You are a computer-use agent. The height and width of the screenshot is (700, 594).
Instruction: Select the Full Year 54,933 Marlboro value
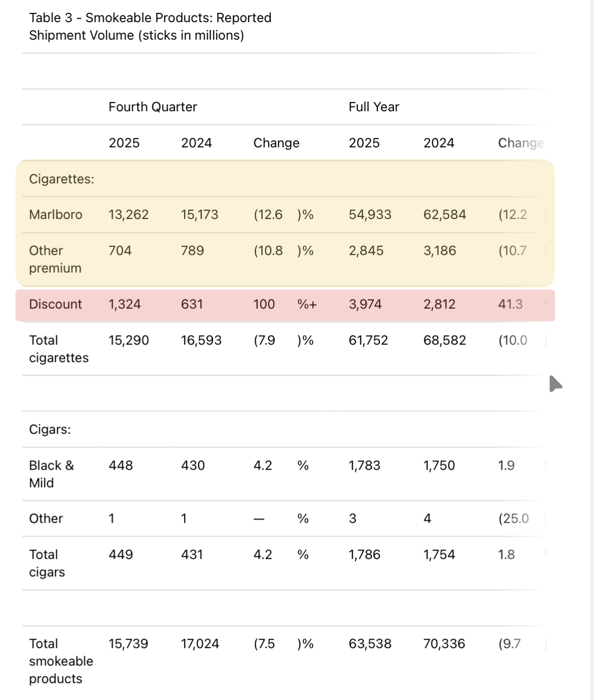tap(370, 214)
